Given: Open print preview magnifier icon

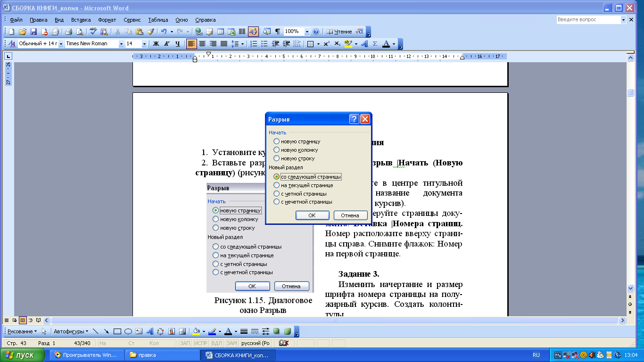Looking at the screenshot, I should point(80,32).
